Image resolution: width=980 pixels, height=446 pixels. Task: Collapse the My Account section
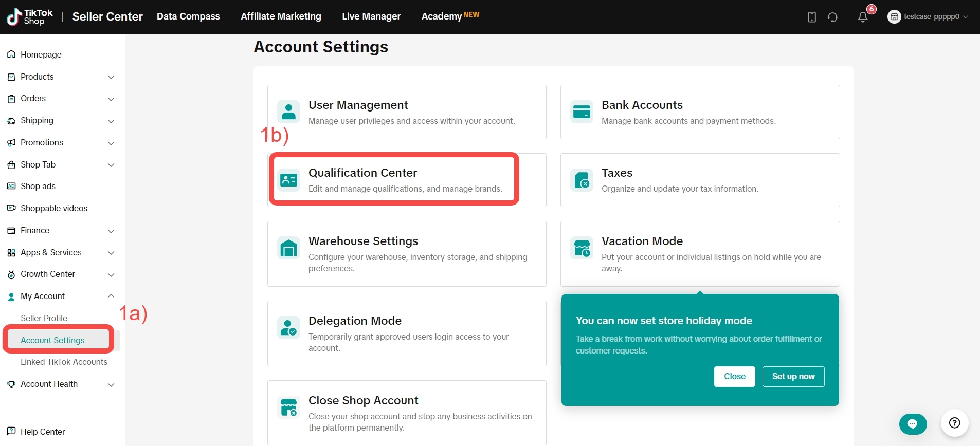111,296
